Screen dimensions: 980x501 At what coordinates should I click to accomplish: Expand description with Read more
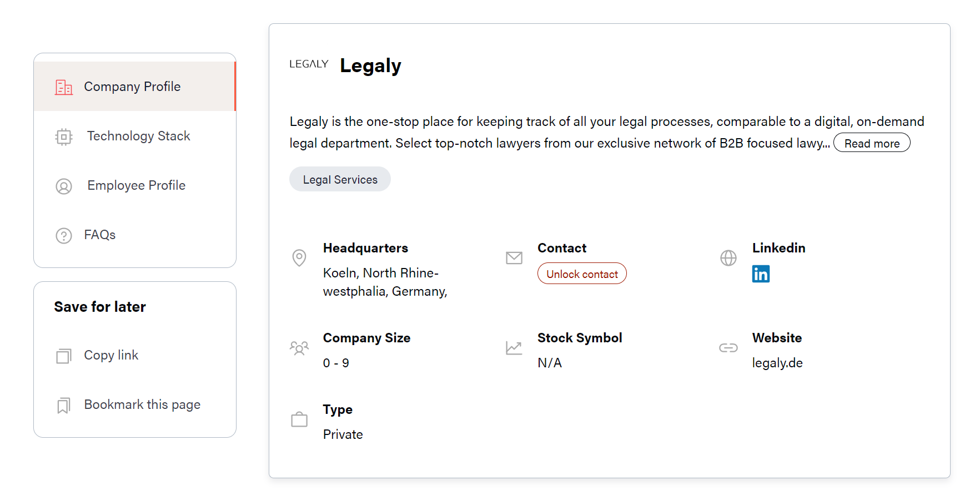872,143
